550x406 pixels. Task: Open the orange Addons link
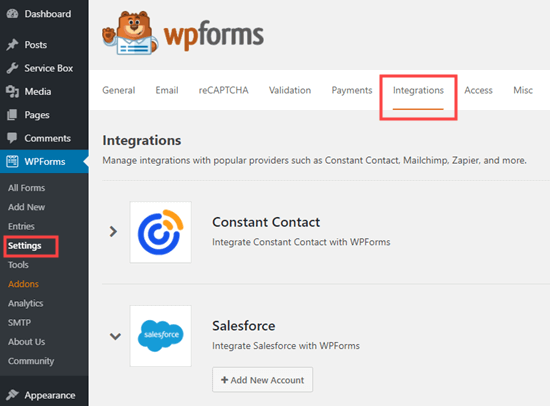click(x=24, y=284)
